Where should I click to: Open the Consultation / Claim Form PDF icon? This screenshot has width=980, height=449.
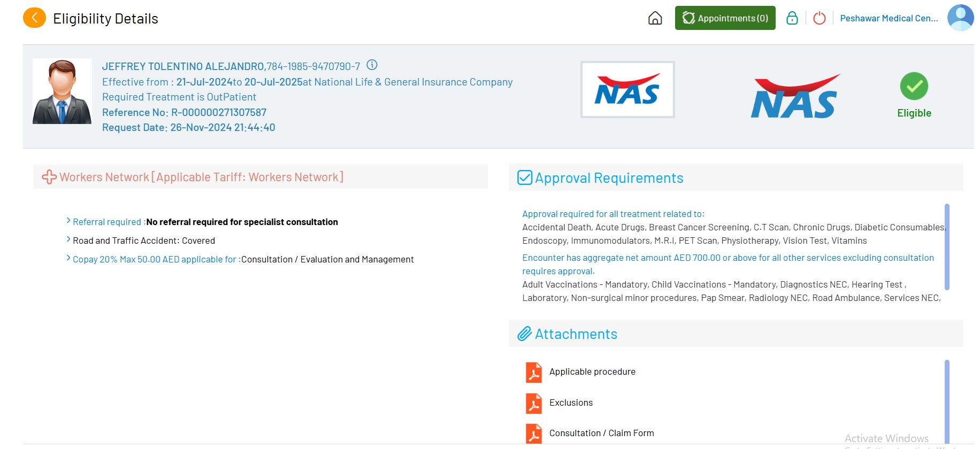(533, 433)
